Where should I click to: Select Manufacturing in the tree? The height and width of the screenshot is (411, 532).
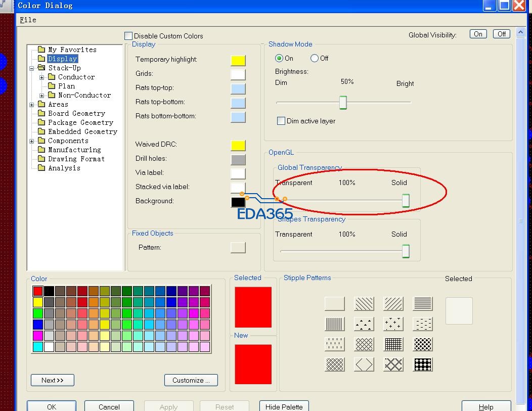click(x=74, y=150)
